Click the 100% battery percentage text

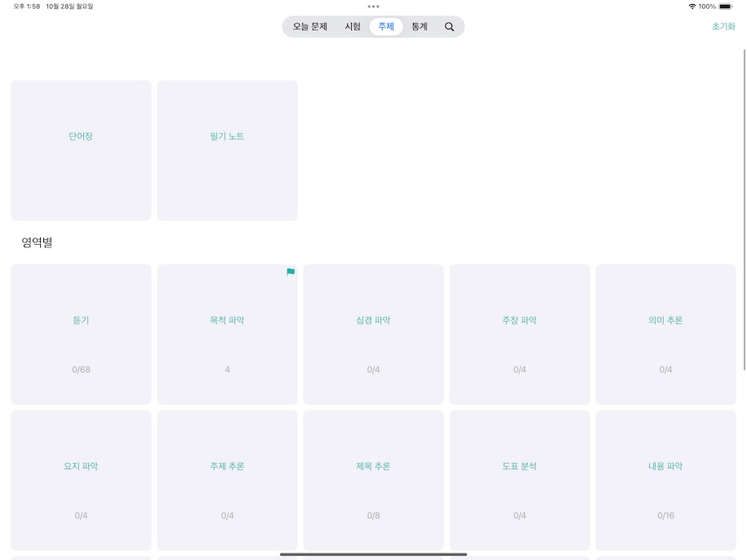point(708,7)
